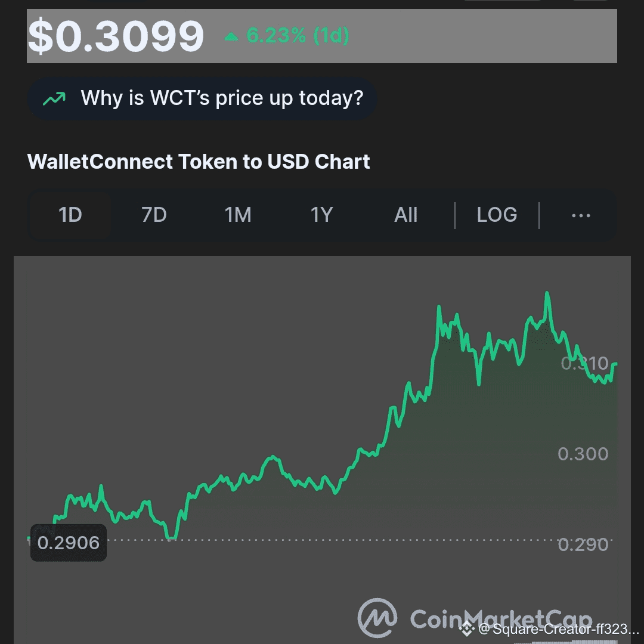Click the @Square-Creator-ff323 username link
Image resolution: width=644 pixels, height=644 pixels.
(x=558, y=629)
